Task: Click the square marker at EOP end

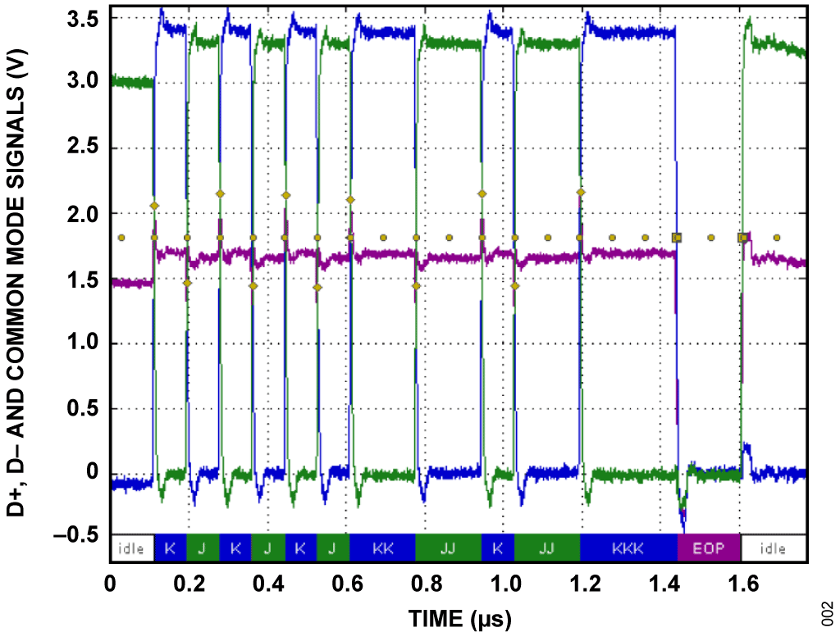Action: [742, 238]
